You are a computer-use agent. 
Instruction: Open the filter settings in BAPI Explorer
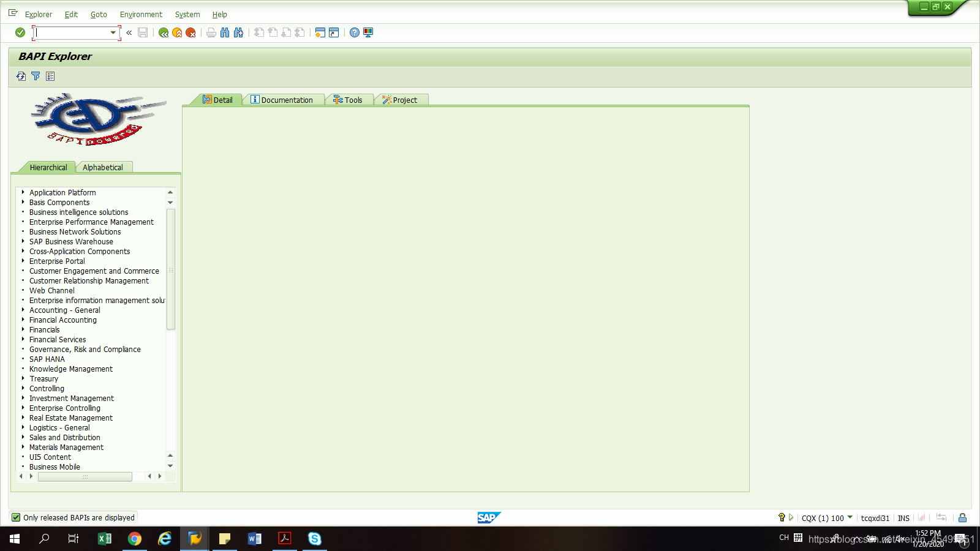36,76
